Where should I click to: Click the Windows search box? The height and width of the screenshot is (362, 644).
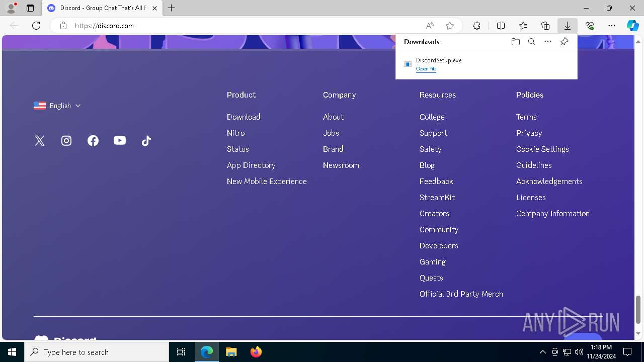pos(97,352)
